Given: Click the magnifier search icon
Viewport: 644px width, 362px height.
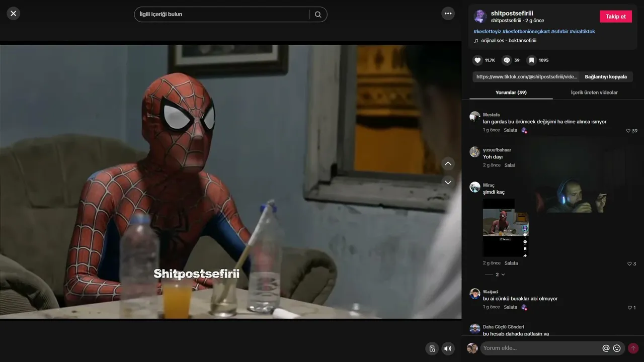Looking at the screenshot, I should pos(318,15).
